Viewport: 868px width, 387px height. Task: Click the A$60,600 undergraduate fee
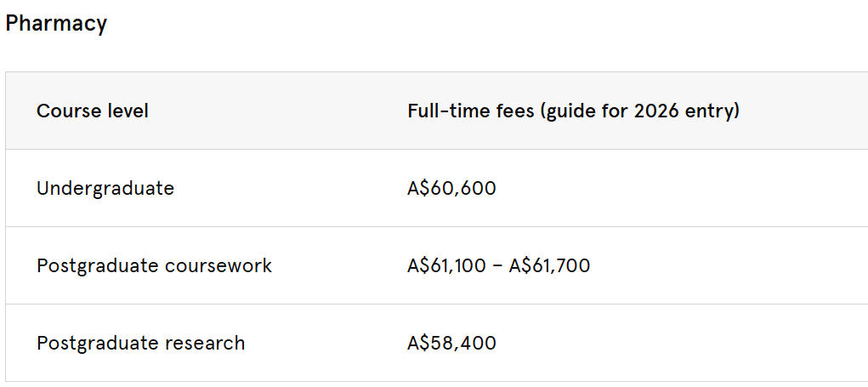451,188
